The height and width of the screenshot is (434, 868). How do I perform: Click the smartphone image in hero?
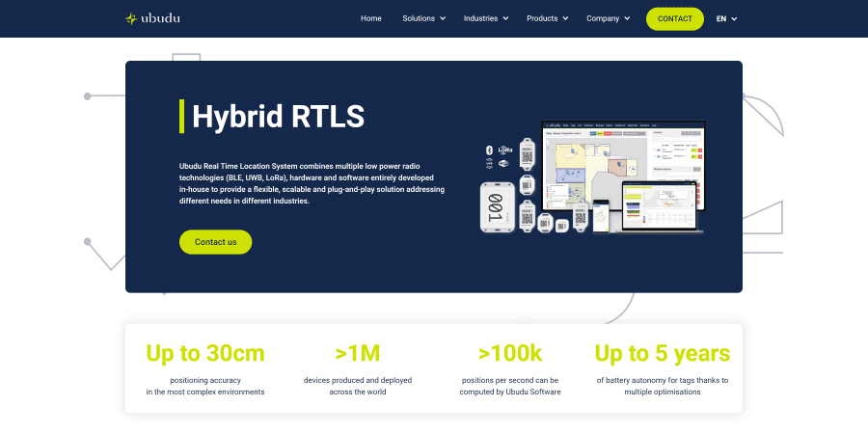point(601,216)
